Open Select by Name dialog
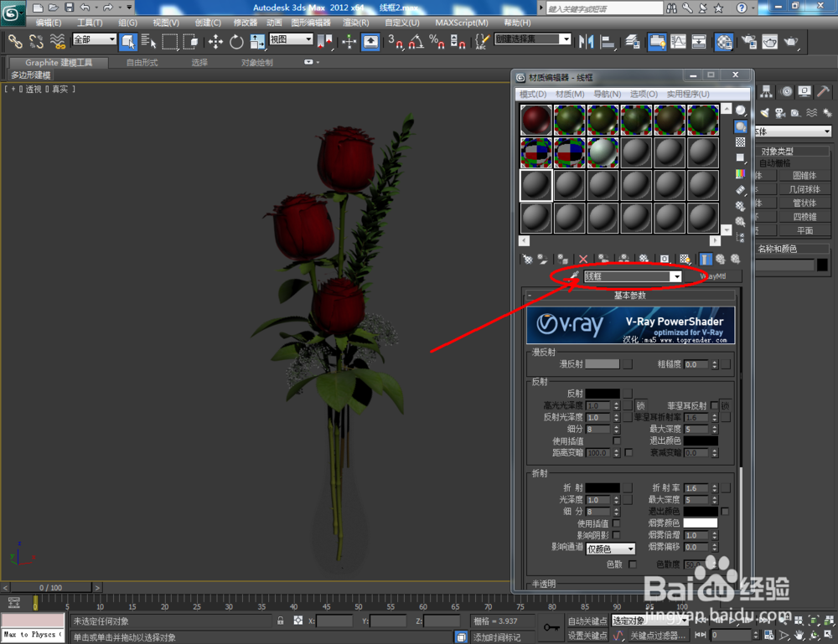The image size is (838, 644). click(x=148, y=42)
